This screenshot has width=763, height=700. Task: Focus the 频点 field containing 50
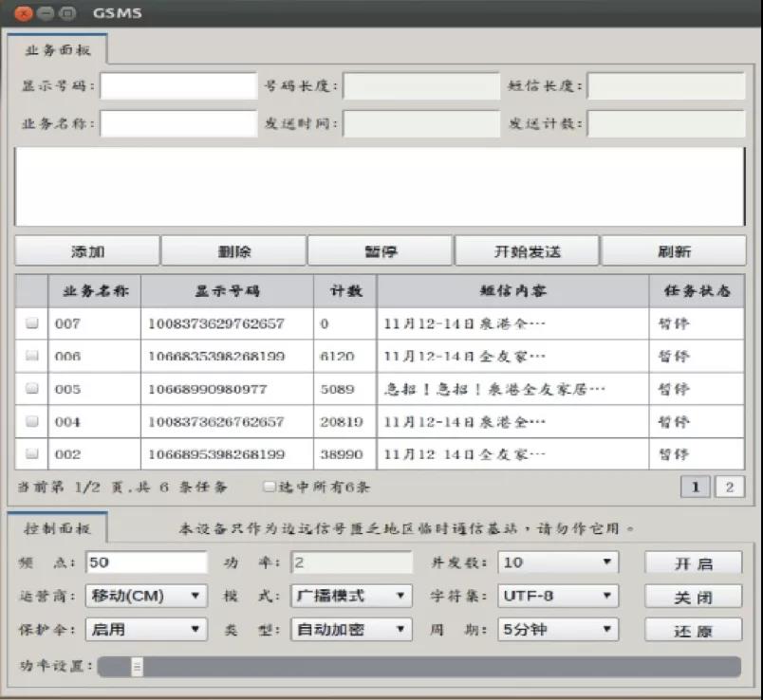click(x=146, y=562)
